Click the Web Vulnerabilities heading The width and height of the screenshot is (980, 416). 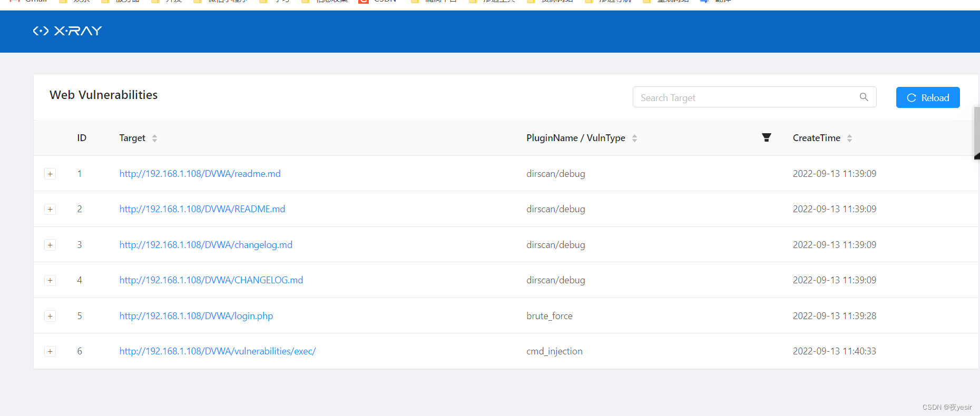[104, 95]
